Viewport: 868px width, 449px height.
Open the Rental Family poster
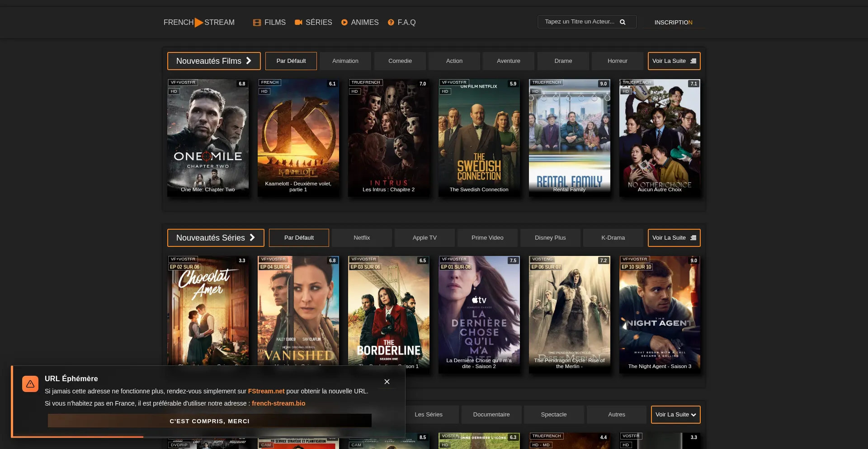click(x=570, y=137)
